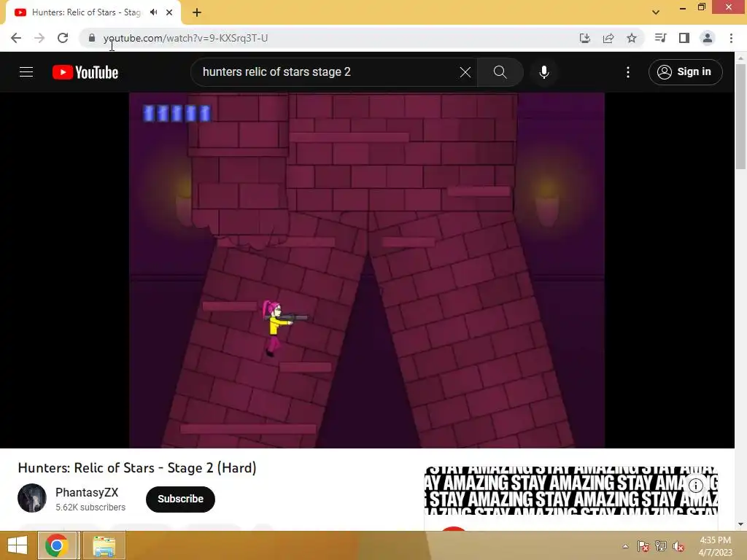This screenshot has height=560, width=747.
Task: Open the volume tray icon
Action: 678,546
